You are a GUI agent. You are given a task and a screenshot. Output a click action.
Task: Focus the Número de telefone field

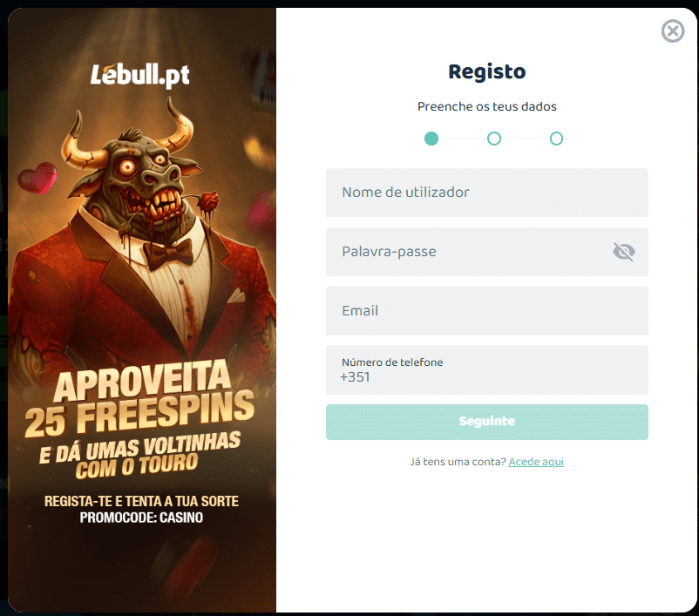tap(487, 370)
